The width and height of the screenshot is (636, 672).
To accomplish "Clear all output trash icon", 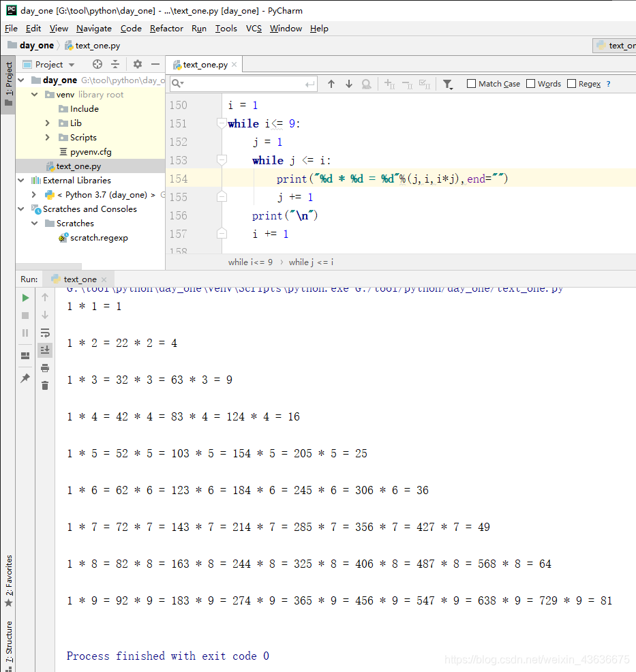I will tap(45, 386).
